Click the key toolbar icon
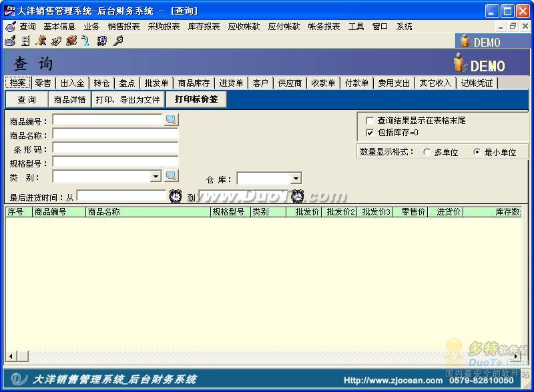This screenshot has width=534, height=392. 118,41
